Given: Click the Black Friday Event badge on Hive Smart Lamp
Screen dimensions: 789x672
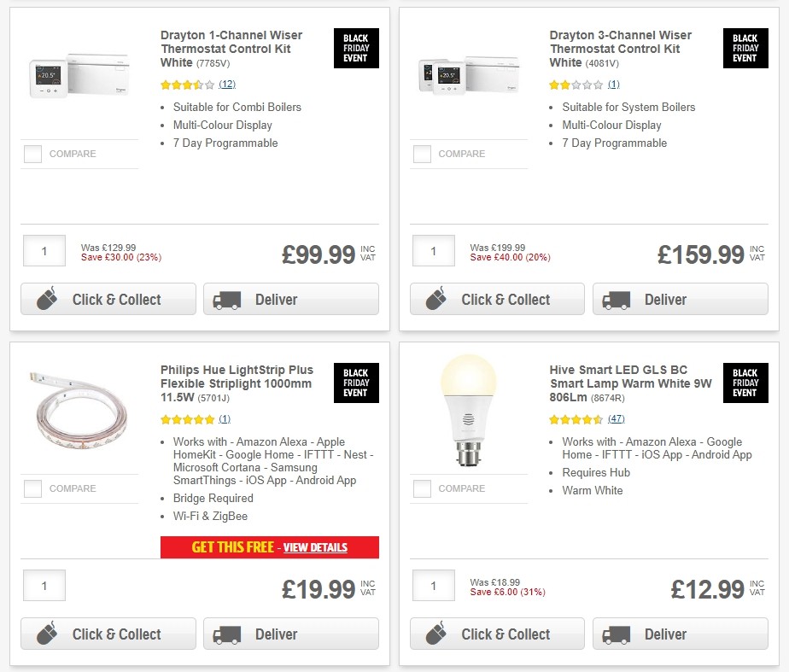Looking at the screenshot, I should tap(745, 383).
